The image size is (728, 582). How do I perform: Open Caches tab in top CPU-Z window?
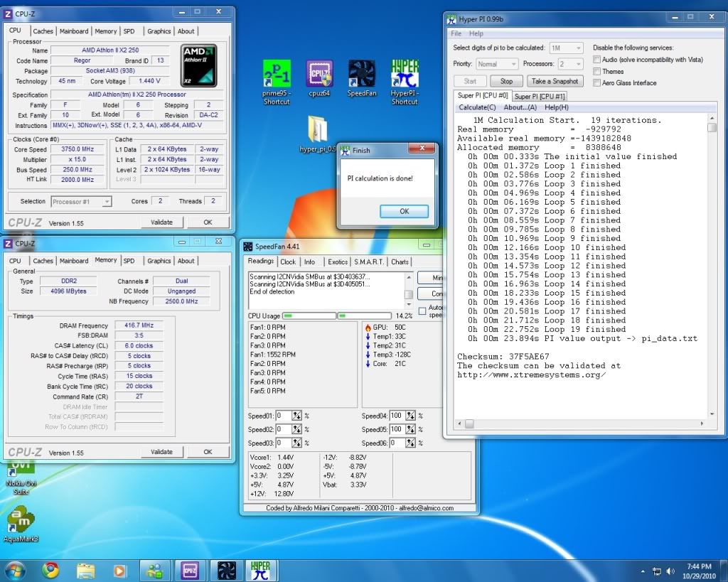(43, 31)
